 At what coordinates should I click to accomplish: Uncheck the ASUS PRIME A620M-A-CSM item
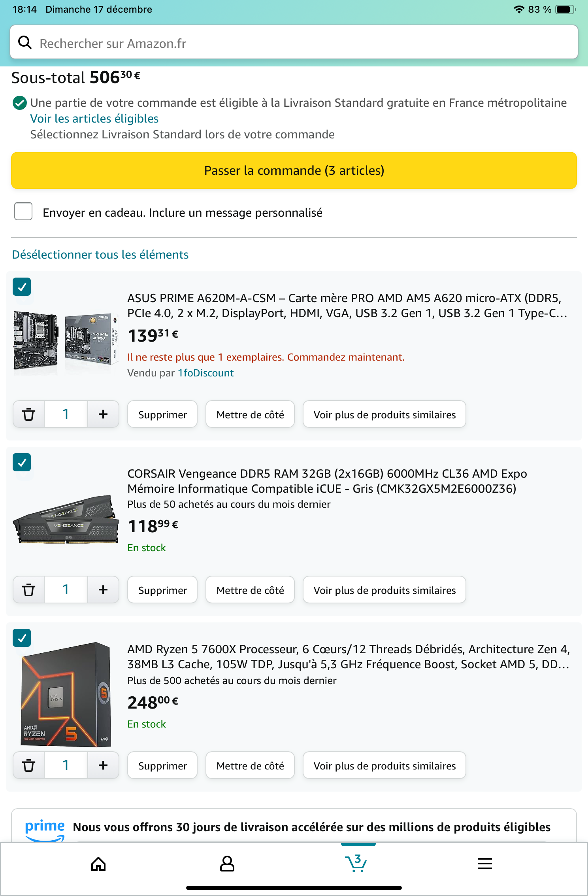click(22, 287)
